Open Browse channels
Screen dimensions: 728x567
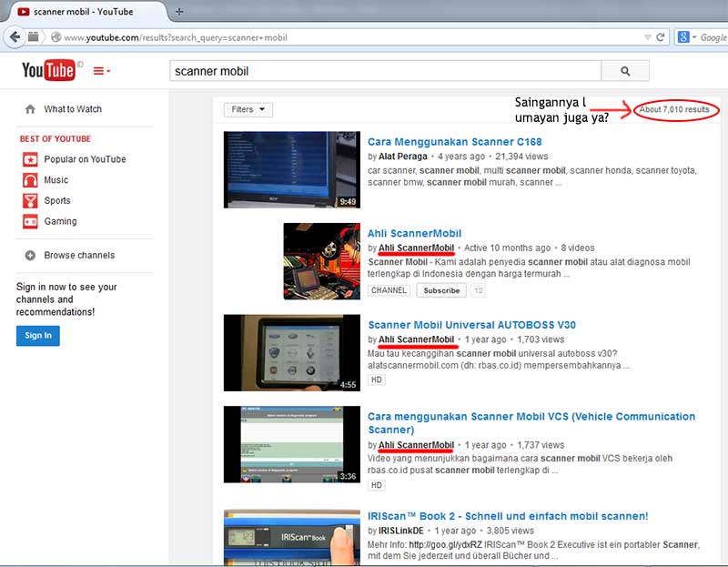79,256
